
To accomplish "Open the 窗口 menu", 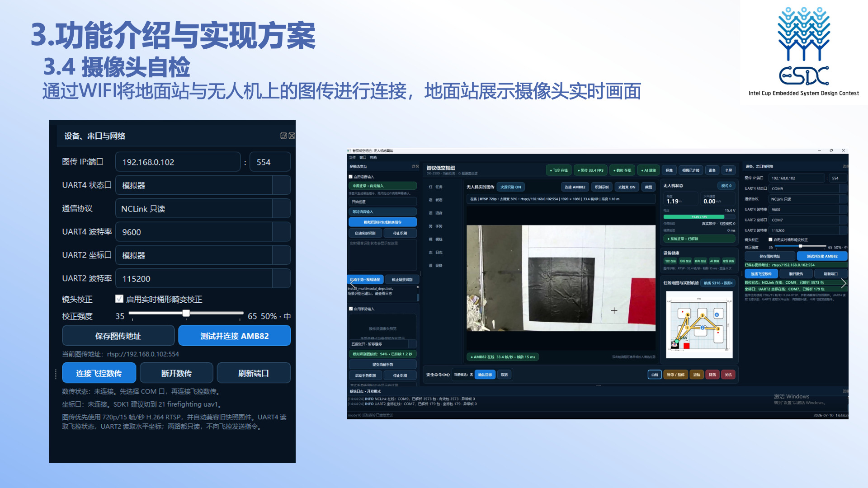I will pos(363,158).
